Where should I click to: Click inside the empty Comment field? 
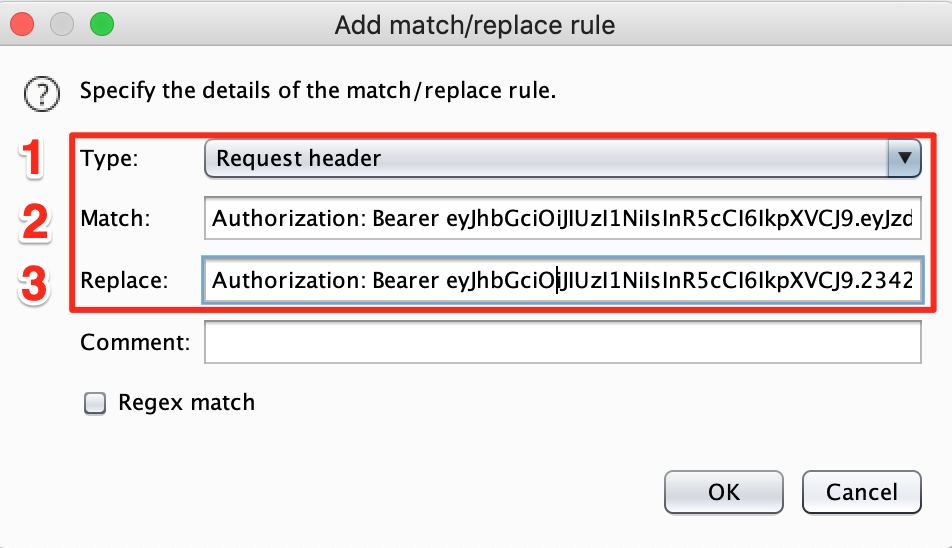coord(563,342)
